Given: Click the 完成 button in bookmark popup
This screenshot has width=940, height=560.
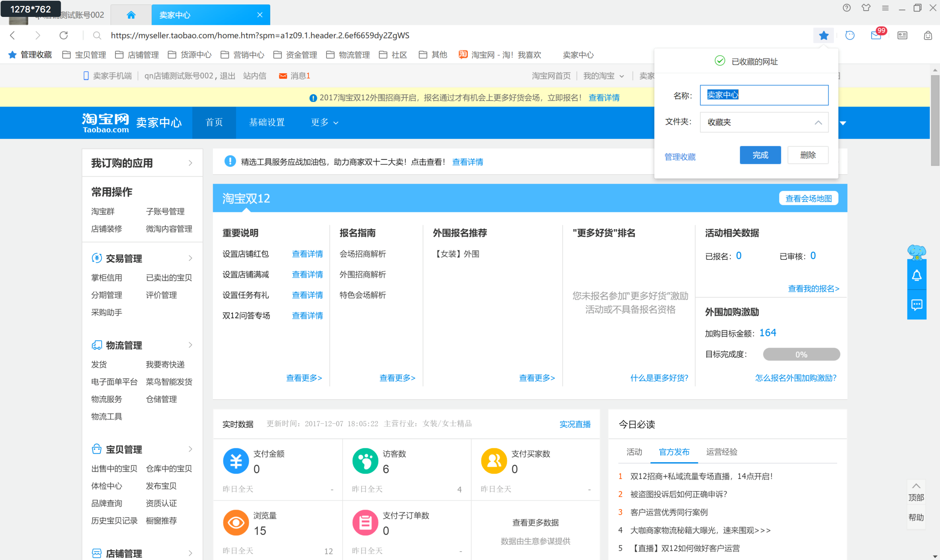Looking at the screenshot, I should (760, 155).
